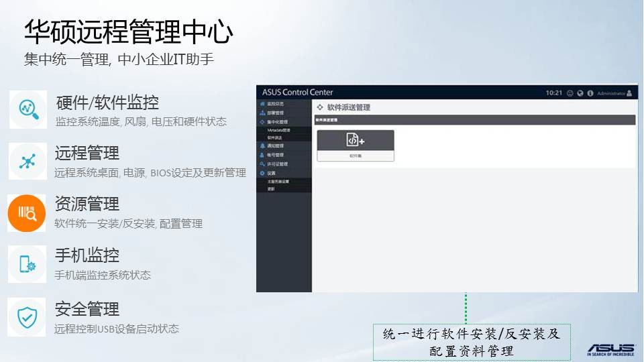Click the caption 统一进行软件安装/反安装及配置资料管理
This screenshot has width=644, height=362.
click(472, 343)
